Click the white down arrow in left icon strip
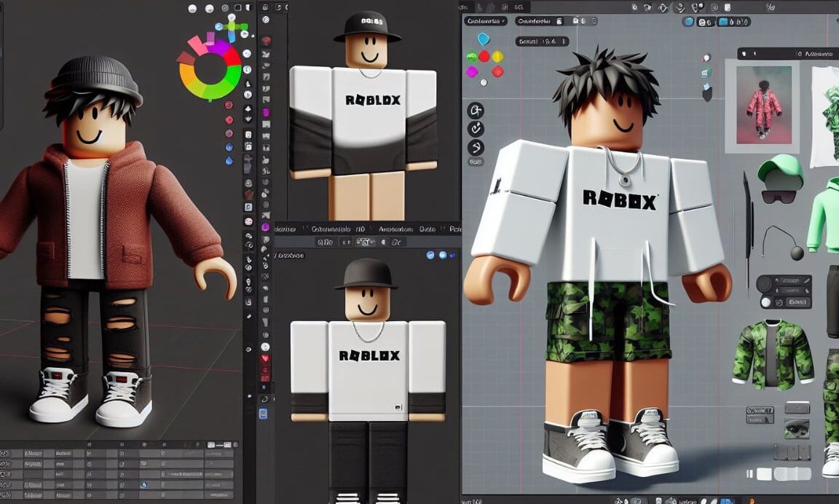 248,120
